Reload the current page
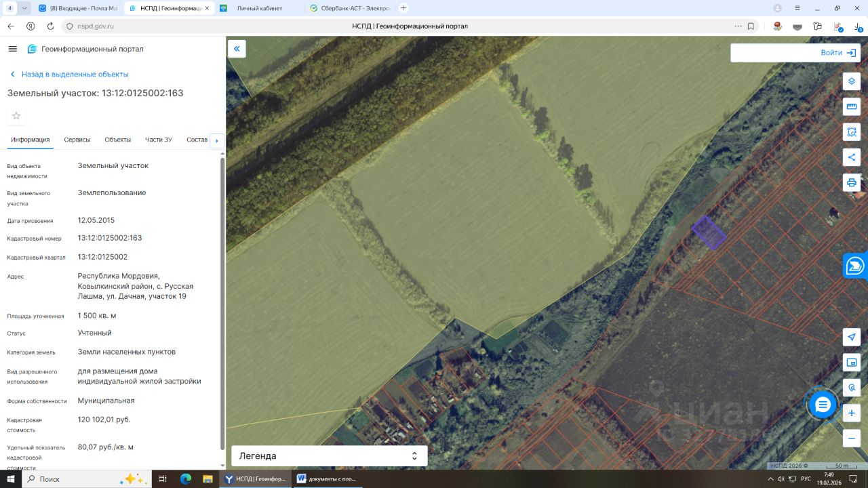 pos(50,26)
